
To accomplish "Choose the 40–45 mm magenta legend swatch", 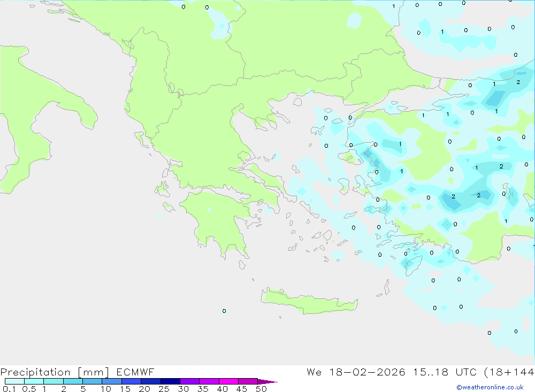I will click(228, 381).
